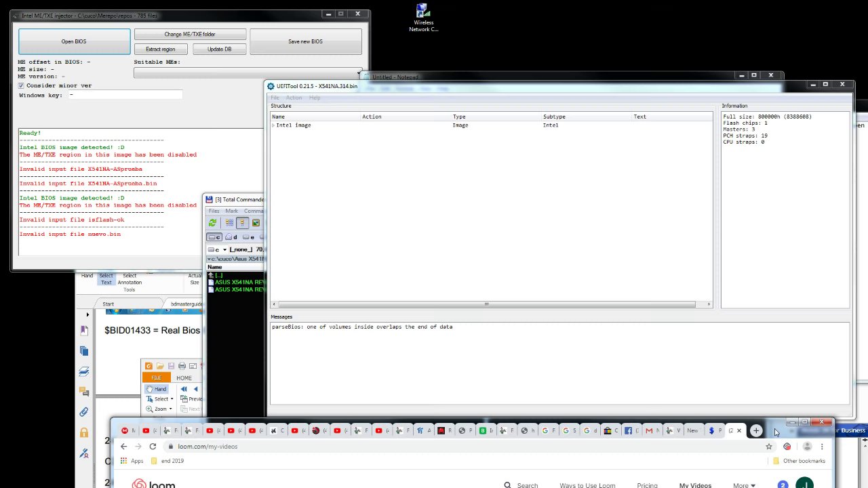
Task: Click My Videos on the Loom navbar
Action: (x=695, y=485)
